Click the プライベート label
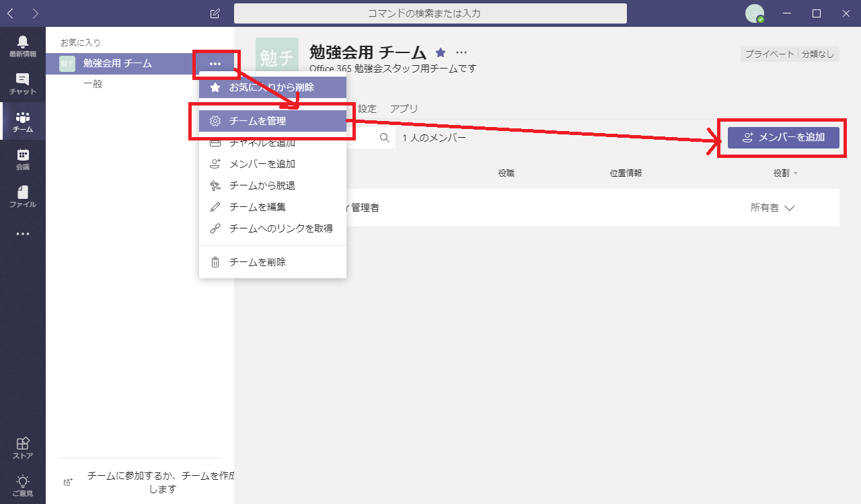The image size is (861, 504). pyautogui.click(x=770, y=54)
